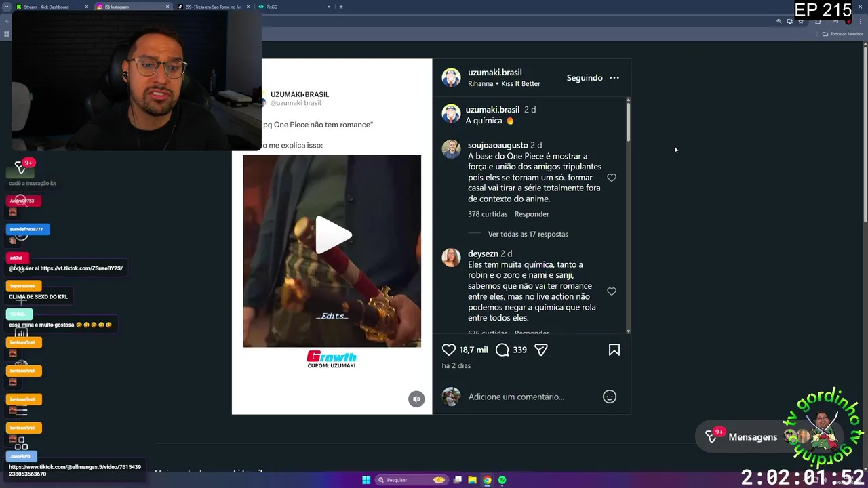Click the Seguindo following button

coord(585,78)
